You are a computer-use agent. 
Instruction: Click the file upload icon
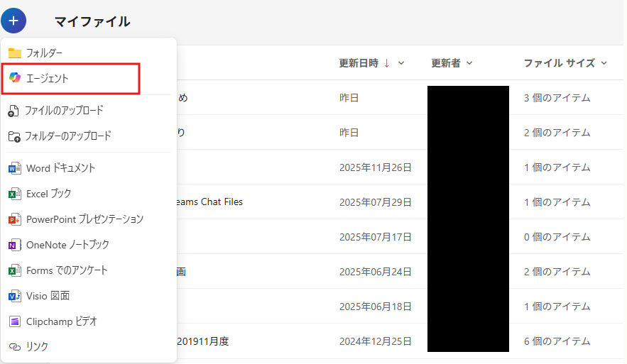[x=13, y=111]
